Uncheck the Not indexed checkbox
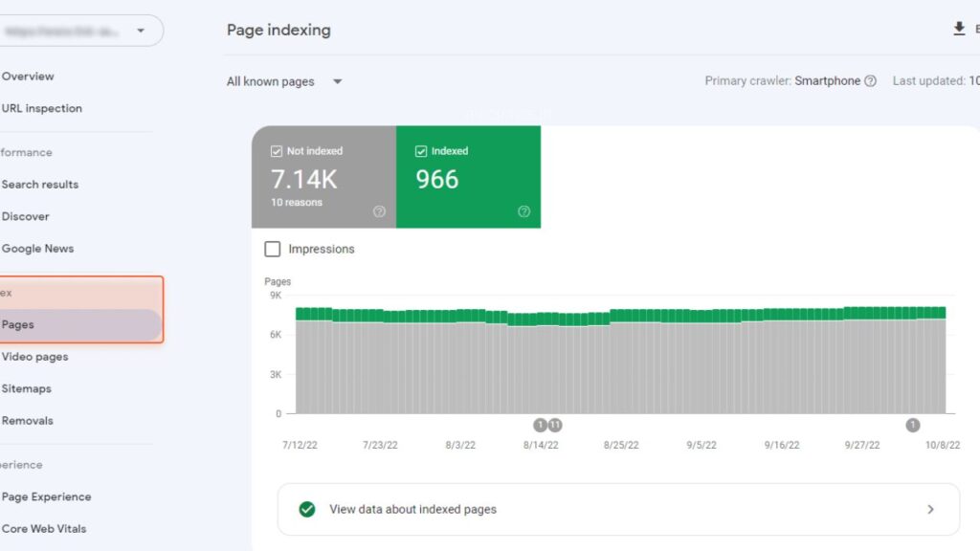Screen dimensions: 980x551 tap(277, 151)
